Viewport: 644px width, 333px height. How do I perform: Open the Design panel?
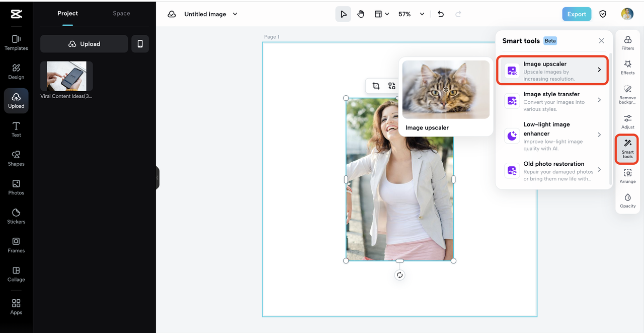click(x=16, y=72)
